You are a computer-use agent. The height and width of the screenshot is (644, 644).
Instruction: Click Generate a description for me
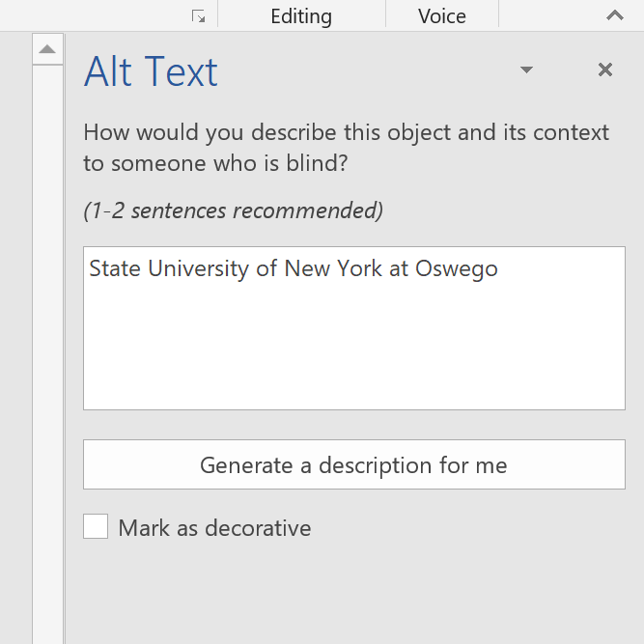tap(354, 464)
